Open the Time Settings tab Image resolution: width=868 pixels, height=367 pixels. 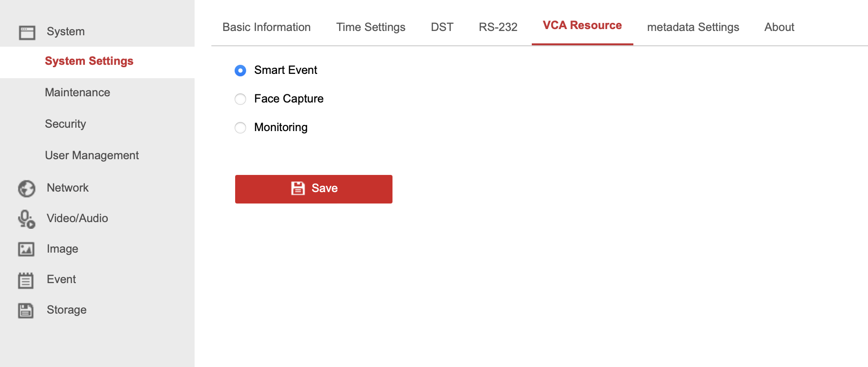click(x=371, y=27)
